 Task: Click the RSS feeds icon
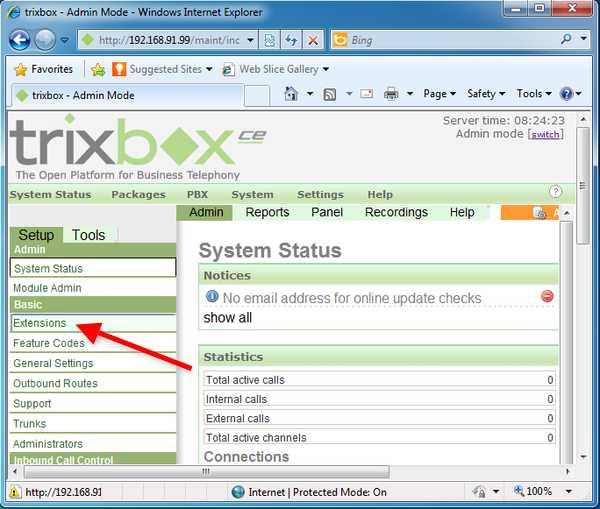coord(330,94)
